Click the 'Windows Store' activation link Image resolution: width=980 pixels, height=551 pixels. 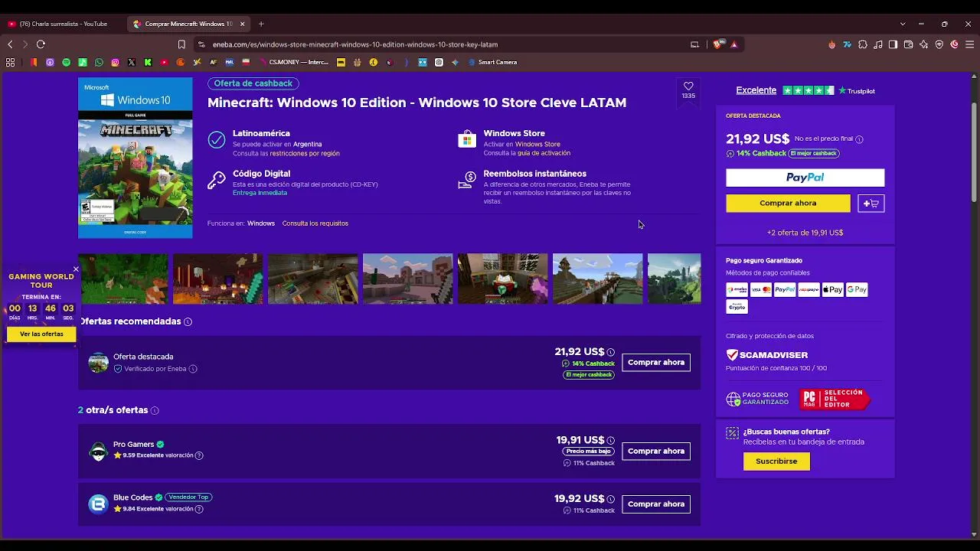coord(537,145)
